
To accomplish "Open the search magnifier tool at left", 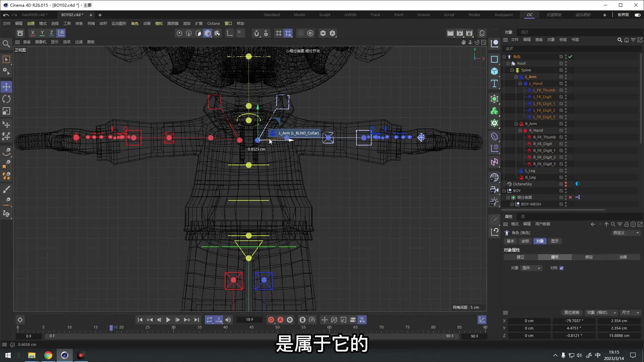I will [6, 44].
